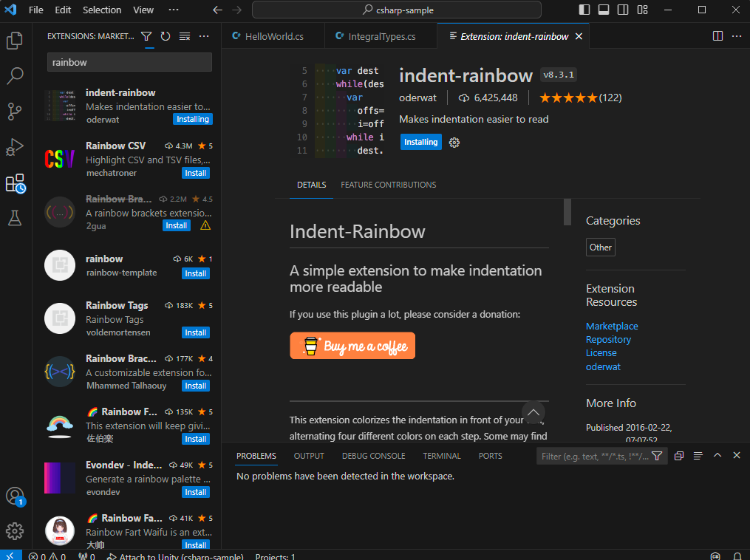The height and width of the screenshot is (560, 750).
Task: Open indent-rainbow manage gear icon
Action: click(454, 143)
